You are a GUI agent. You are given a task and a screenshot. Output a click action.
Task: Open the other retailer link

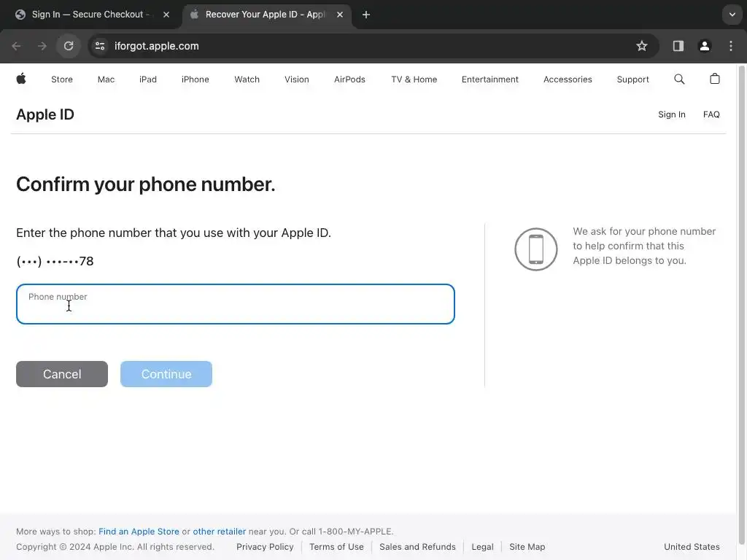[219, 532]
